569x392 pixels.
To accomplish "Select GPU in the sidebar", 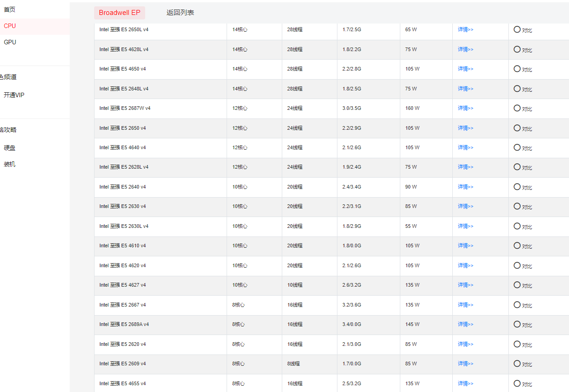I will tap(10, 42).
